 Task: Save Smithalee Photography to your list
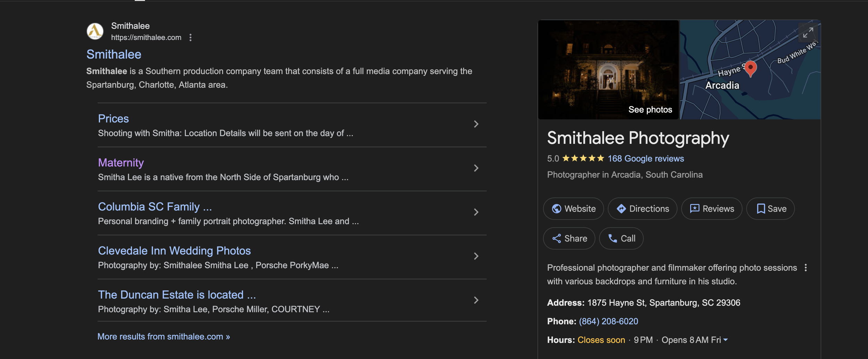(x=770, y=209)
